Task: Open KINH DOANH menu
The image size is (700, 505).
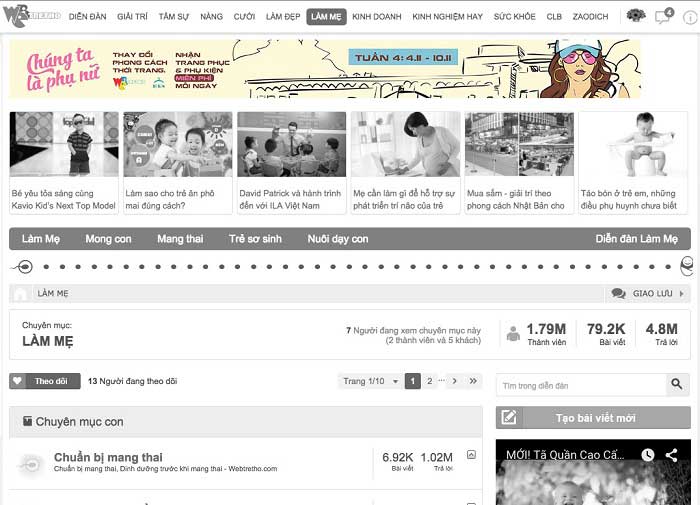Action: tap(377, 17)
